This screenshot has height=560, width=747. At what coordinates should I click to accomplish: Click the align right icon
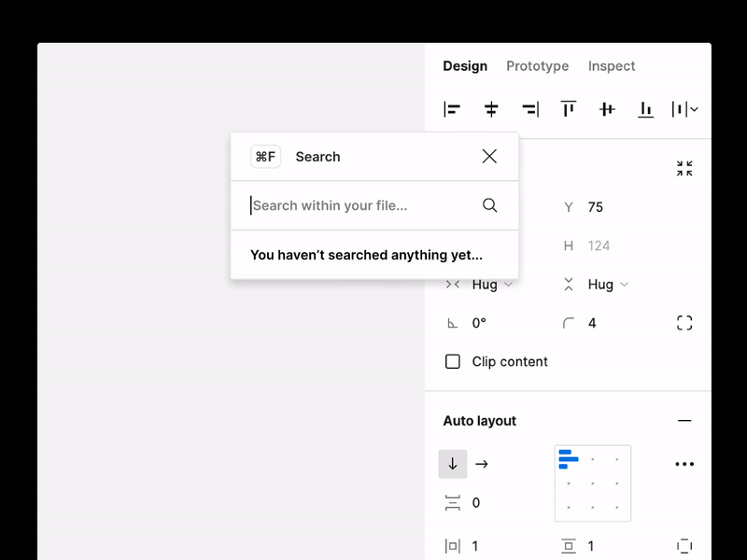click(529, 109)
